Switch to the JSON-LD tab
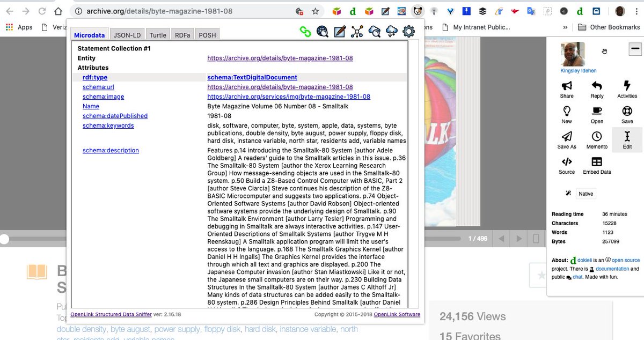Image resolution: width=644 pixels, height=340 pixels. [x=127, y=35]
